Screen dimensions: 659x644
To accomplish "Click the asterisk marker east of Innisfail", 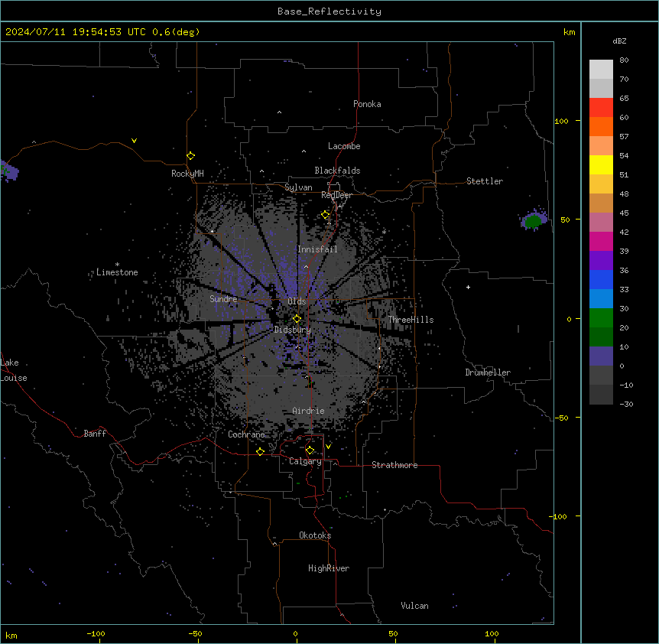I will tap(384, 232).
